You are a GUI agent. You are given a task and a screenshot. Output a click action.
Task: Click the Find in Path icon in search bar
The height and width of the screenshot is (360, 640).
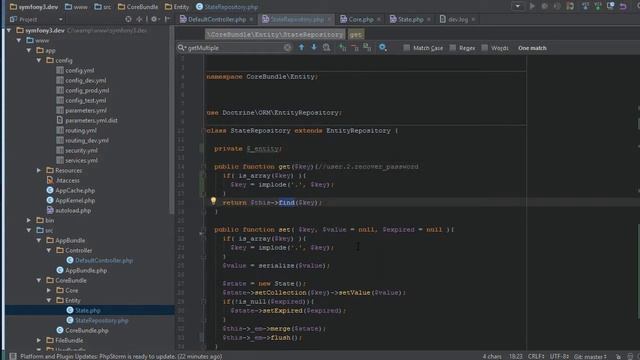pyautogui.click(x=327, y=47)
